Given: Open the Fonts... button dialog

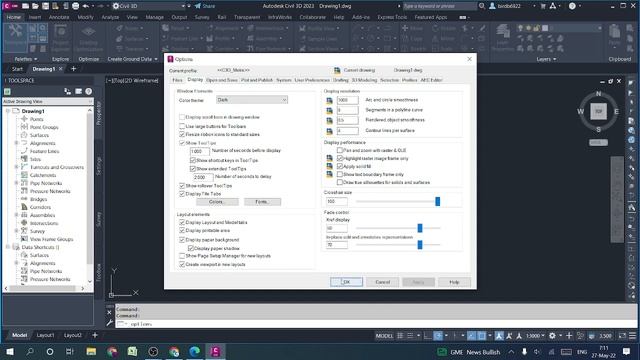Looking at the screenshot, I should click(262, 202).
